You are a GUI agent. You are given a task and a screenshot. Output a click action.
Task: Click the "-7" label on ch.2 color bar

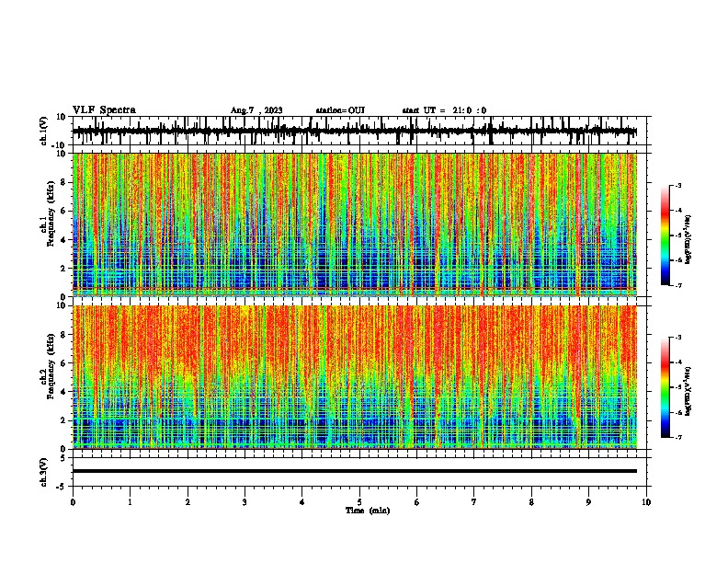pos(677,437)
